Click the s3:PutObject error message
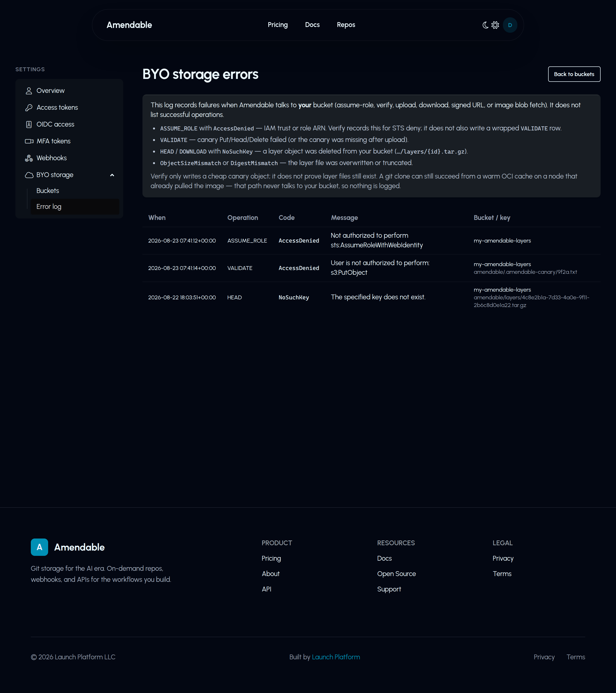Image resolution: width=616 pixels, height=693 pixels. (x=380, y=268)
